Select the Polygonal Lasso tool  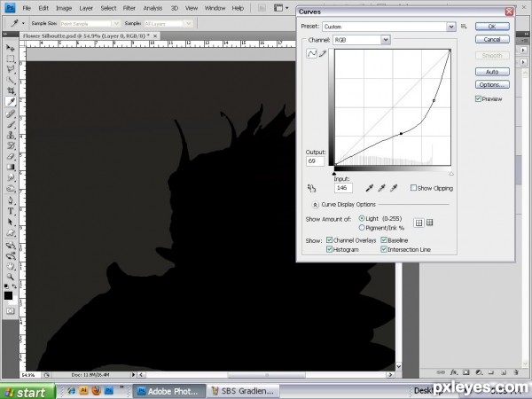tap(11, 69)
